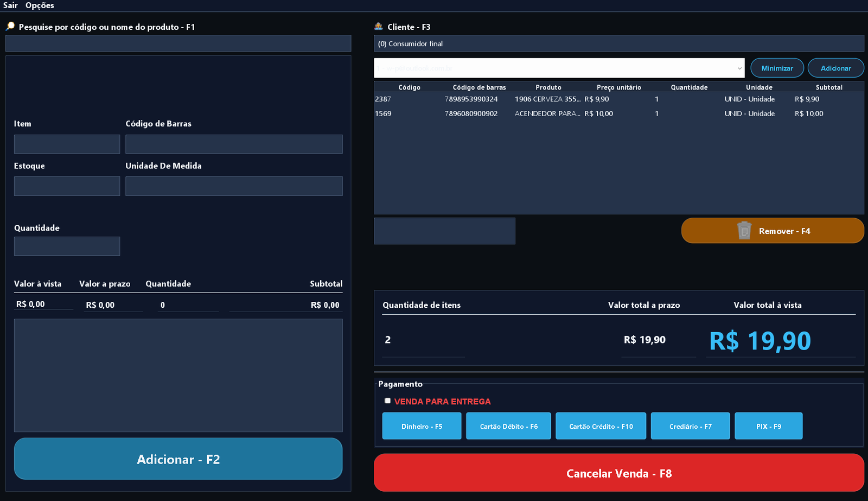The width and height of the screenshot is (868, 501).
Task: Click the Preço unitário column header
Action: tap(618, 87)
